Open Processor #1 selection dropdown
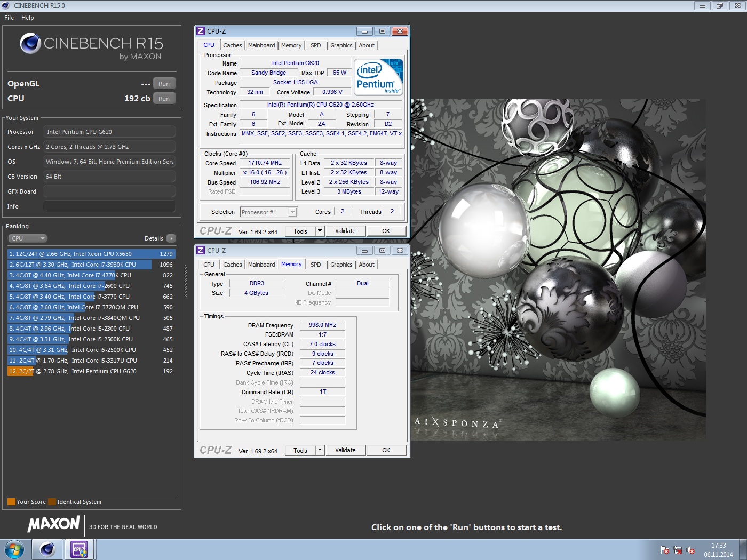The image size is (747, 560). [x=268, y=212]
